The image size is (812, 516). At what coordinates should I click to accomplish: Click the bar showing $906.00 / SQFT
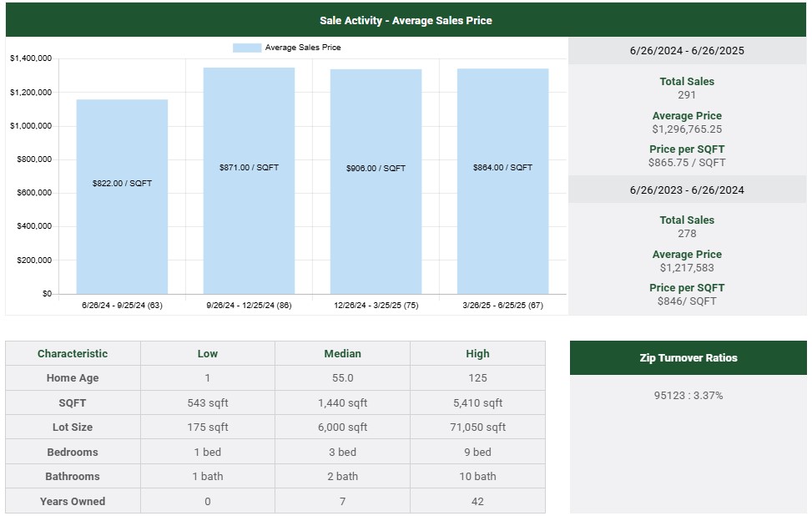(x=376, y=181)
